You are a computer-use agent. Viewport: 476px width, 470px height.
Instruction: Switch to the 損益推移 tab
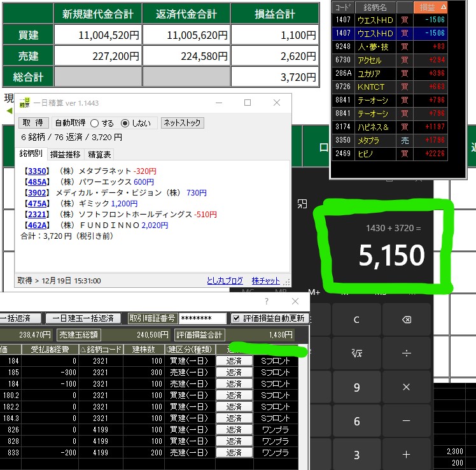[65, 154]
